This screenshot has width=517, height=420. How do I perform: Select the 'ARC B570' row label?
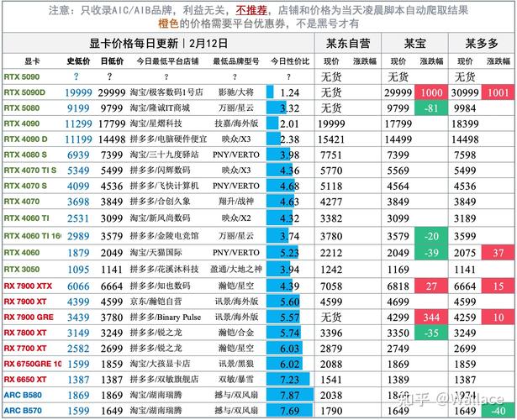23,411
